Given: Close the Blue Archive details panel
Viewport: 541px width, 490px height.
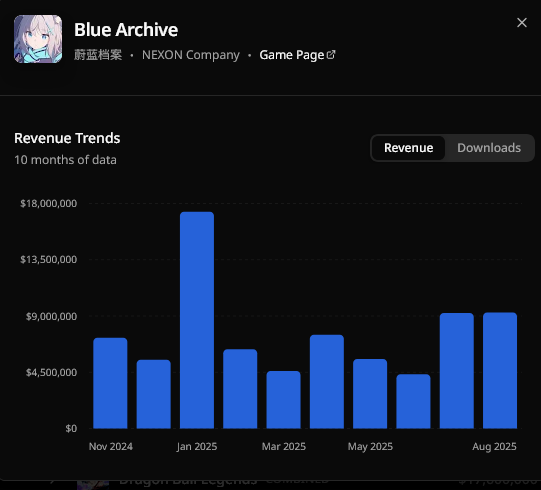Looking at the screenshot, I should pos(522,23).
